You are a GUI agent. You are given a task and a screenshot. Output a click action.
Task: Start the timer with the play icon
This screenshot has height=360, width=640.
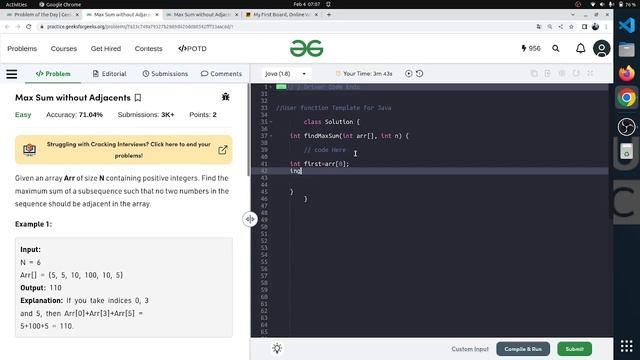click(x=408, y=73)
